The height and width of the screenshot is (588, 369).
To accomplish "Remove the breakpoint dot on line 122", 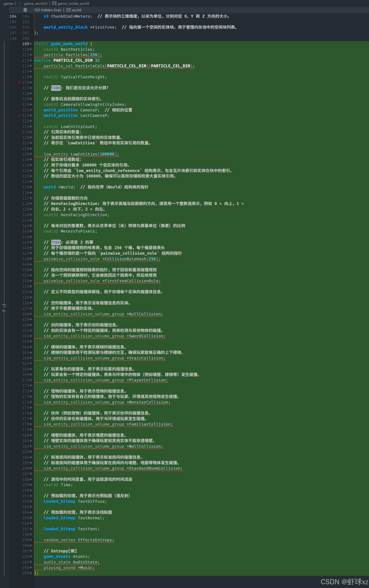I will click(19, 116).
